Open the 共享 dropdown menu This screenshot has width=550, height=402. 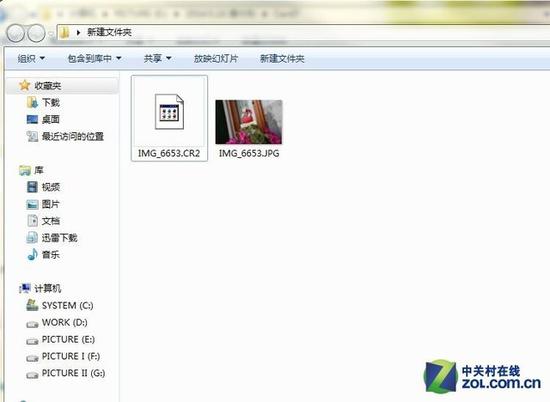click(157, 59)
